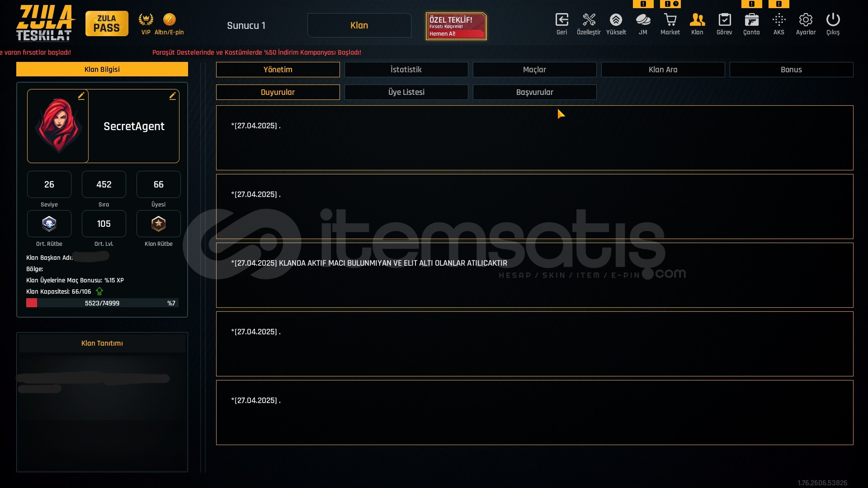Click the Klan Başkan Adı label
Viewport: 868px width, 488px height.
49,258
